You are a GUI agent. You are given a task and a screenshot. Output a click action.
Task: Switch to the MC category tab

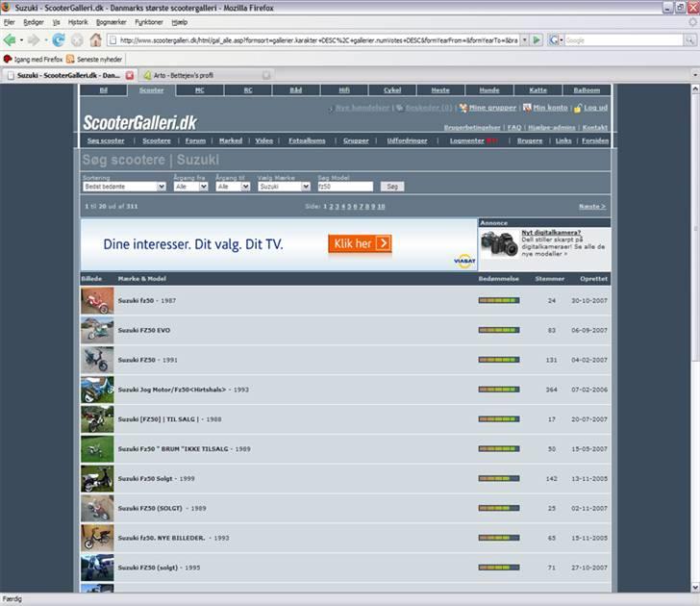(x=200, y=89)
